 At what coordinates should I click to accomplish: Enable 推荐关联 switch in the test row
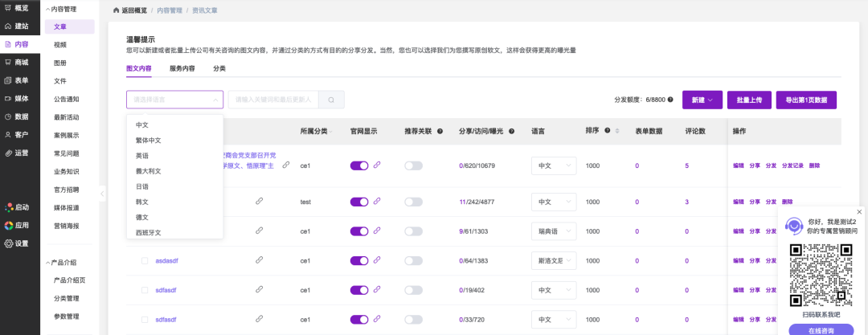point(413,202)
